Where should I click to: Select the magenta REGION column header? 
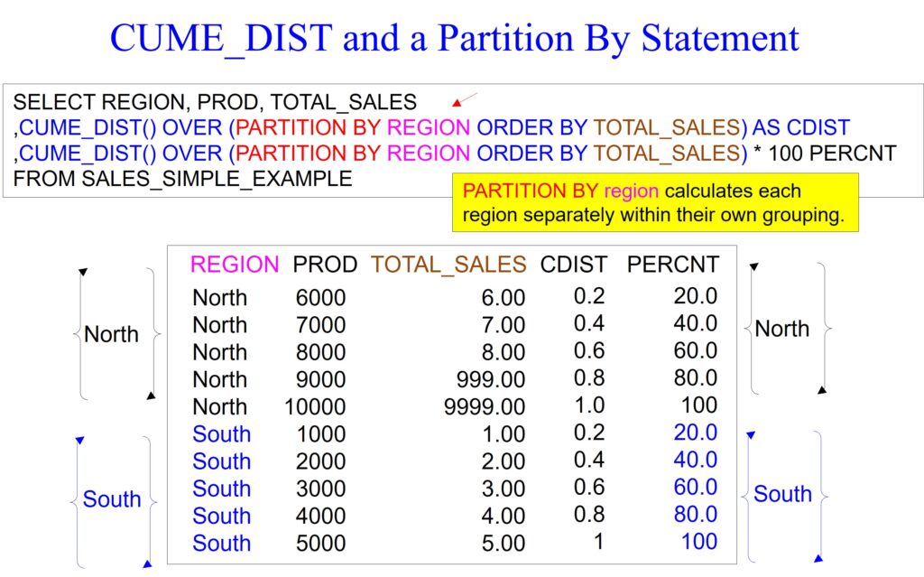(235, 265)
